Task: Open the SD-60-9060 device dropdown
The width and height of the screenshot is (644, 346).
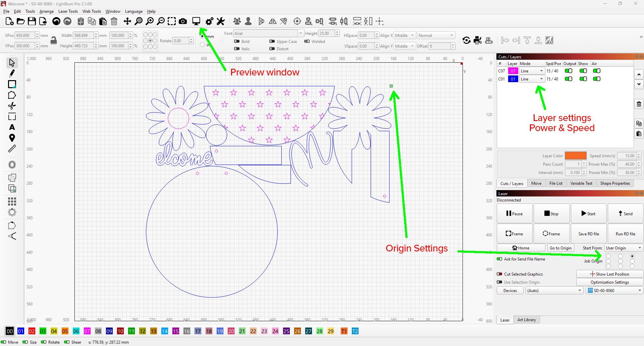Action: click(x=614, y=290)
